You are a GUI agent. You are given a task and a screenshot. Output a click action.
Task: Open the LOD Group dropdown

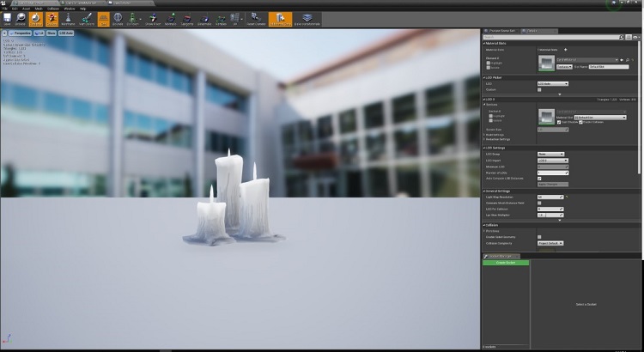[x=550, y=155]
